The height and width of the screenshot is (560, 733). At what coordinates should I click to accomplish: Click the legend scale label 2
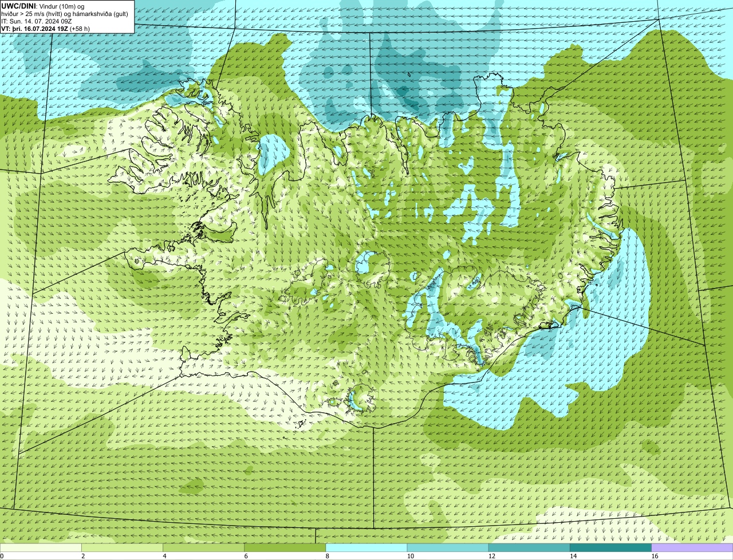[x=83, y=556]
